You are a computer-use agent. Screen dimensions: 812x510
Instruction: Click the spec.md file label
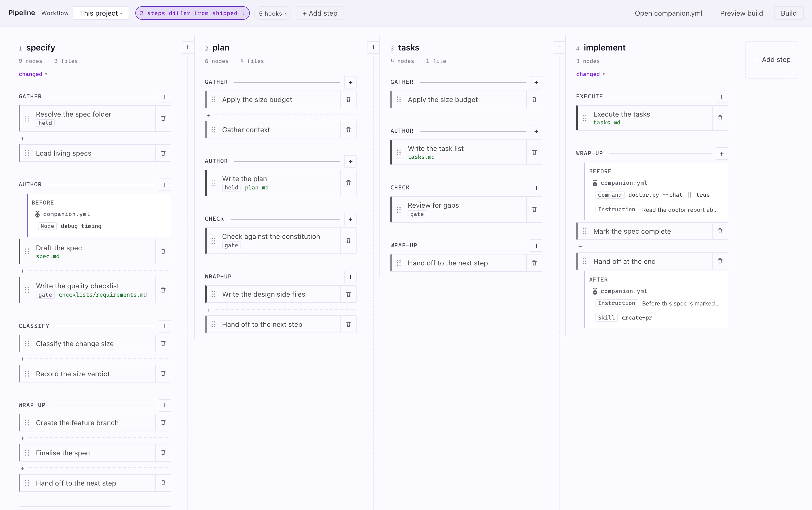pos(48,256)
